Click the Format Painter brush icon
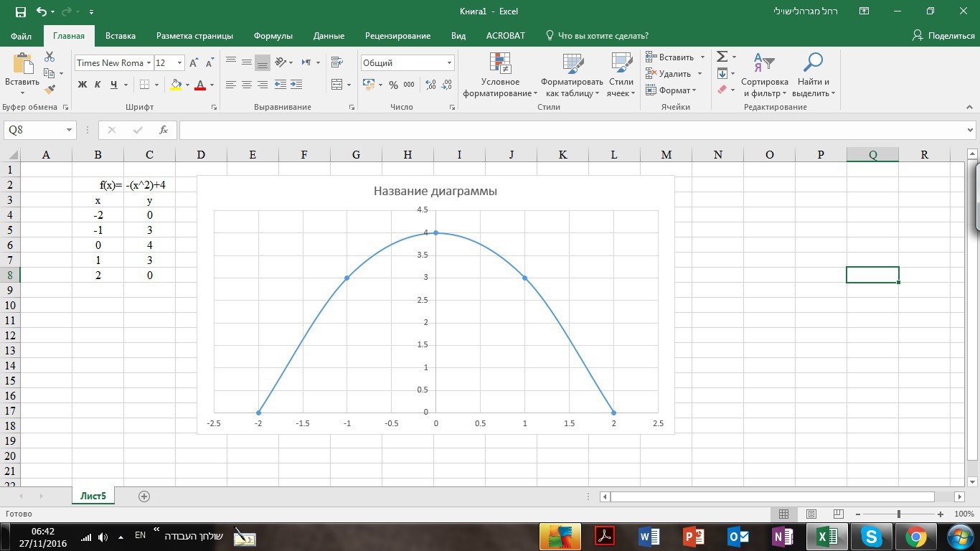This screenshot has width=980, height=551. [x=50, y=90]
